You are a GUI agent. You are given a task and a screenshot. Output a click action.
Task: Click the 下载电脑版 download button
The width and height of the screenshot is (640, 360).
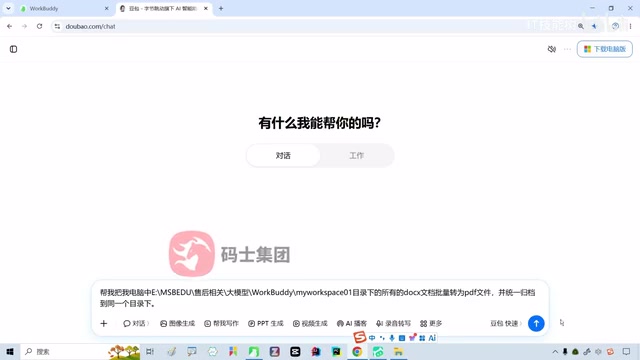click(604, 49)
